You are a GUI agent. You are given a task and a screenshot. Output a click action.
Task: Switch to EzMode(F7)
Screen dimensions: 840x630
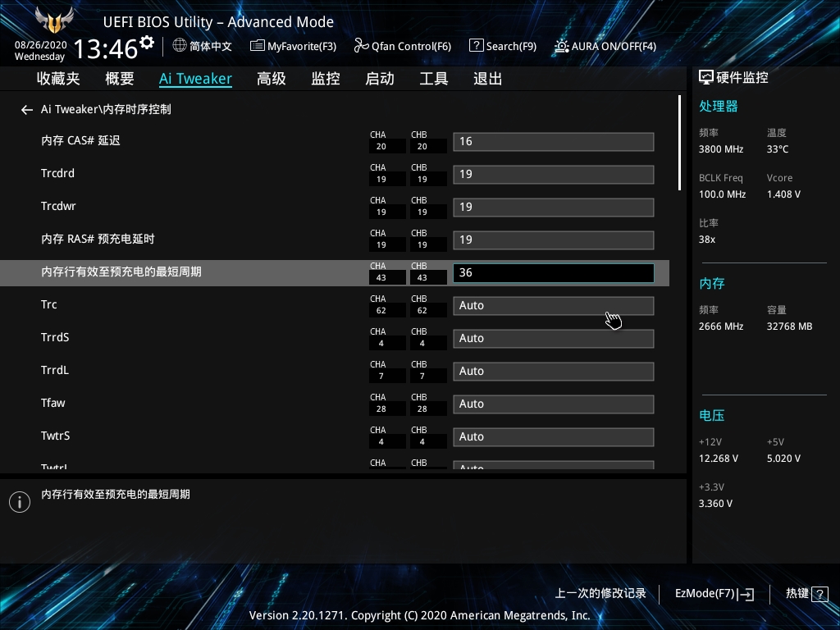(x=714, y=594)
